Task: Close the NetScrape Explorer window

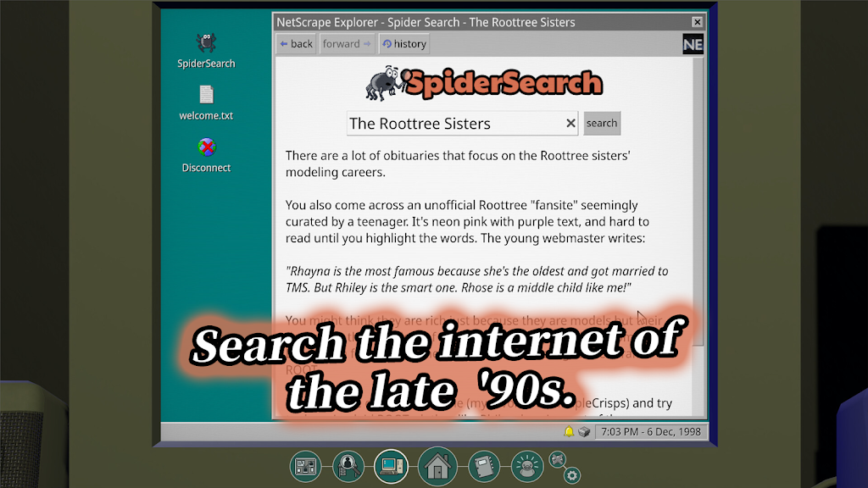Action: pyautogui.click(x=697, y=22)
